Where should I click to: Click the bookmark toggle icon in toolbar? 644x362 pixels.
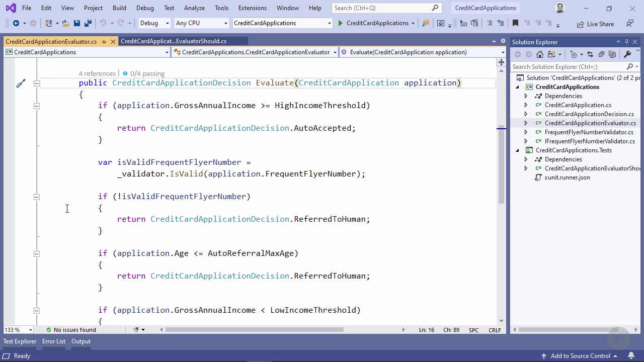coord(515,23)
